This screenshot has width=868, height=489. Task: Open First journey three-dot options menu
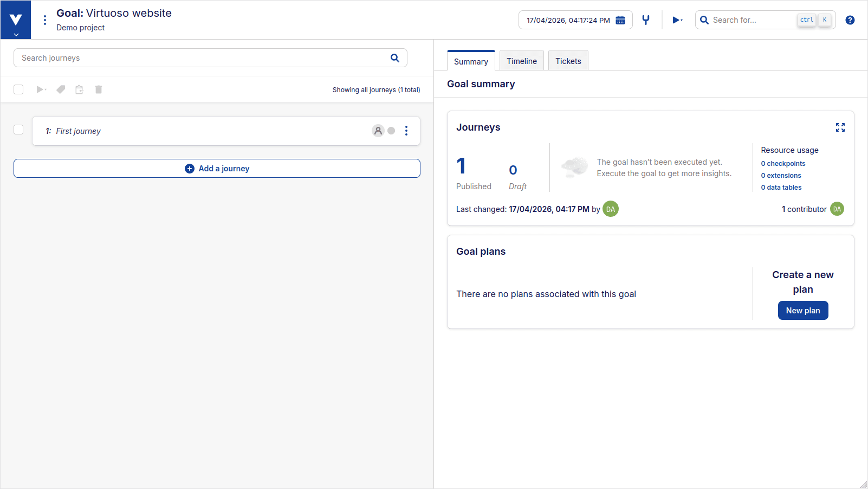[x=406, y=131]
